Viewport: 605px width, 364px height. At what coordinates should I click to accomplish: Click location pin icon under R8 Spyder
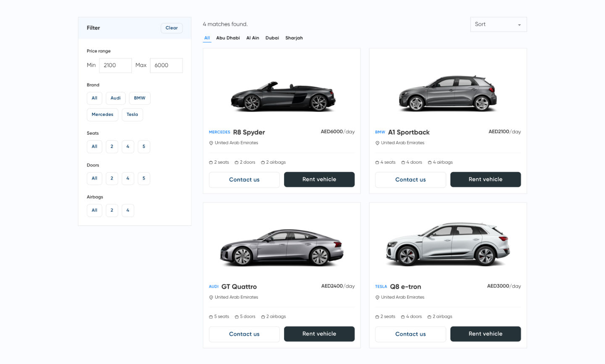[211, 143]
